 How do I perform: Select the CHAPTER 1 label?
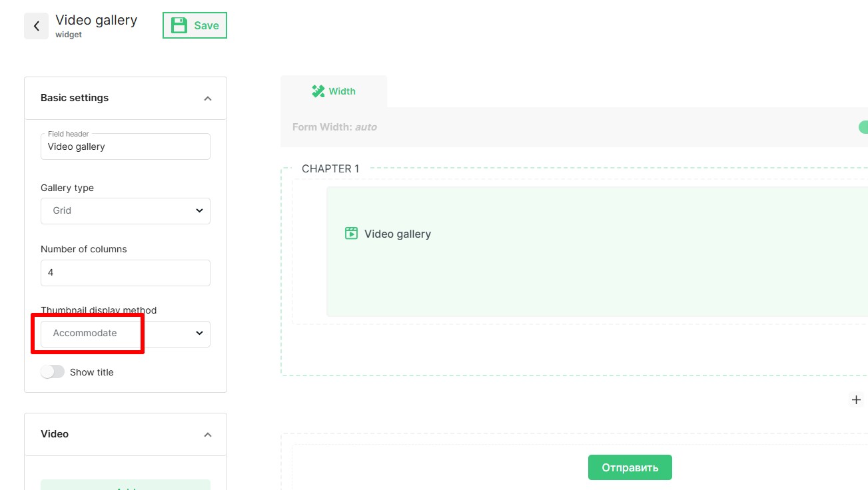point(330,168)
